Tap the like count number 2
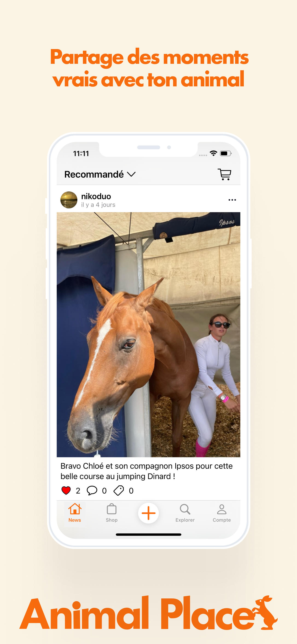The width and height of the screenshot is (297, 644). pos(78,491)
